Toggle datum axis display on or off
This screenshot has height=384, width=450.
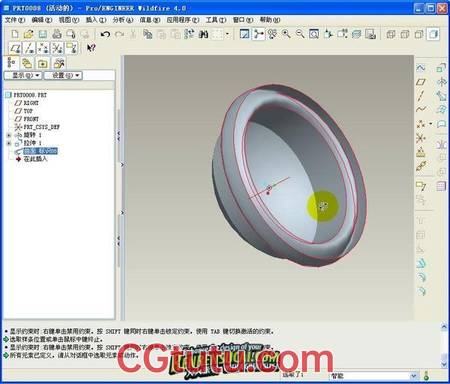pos(29,48)
